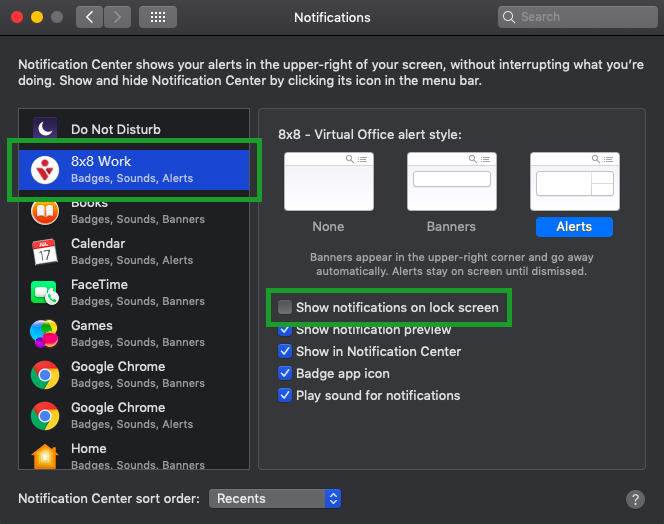Viewport: 664px width, 524px height.
Task: Click Google Chrome icon with Alerts
Action: pos(45,416)
